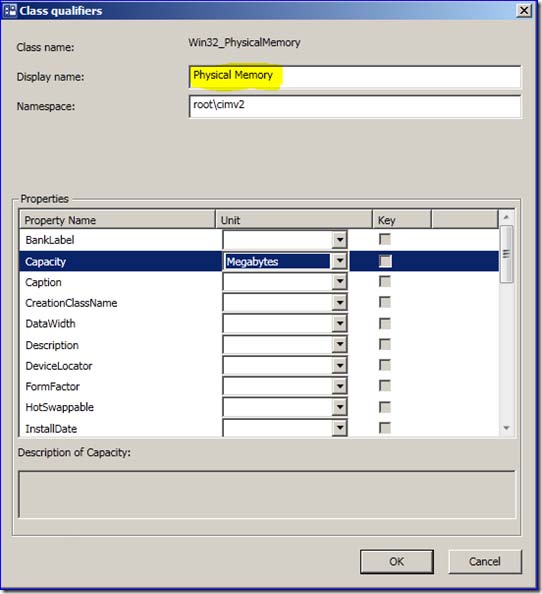The image size is (542, 594).
Task: Confirm with the OK button
Action: click(397, 561)
